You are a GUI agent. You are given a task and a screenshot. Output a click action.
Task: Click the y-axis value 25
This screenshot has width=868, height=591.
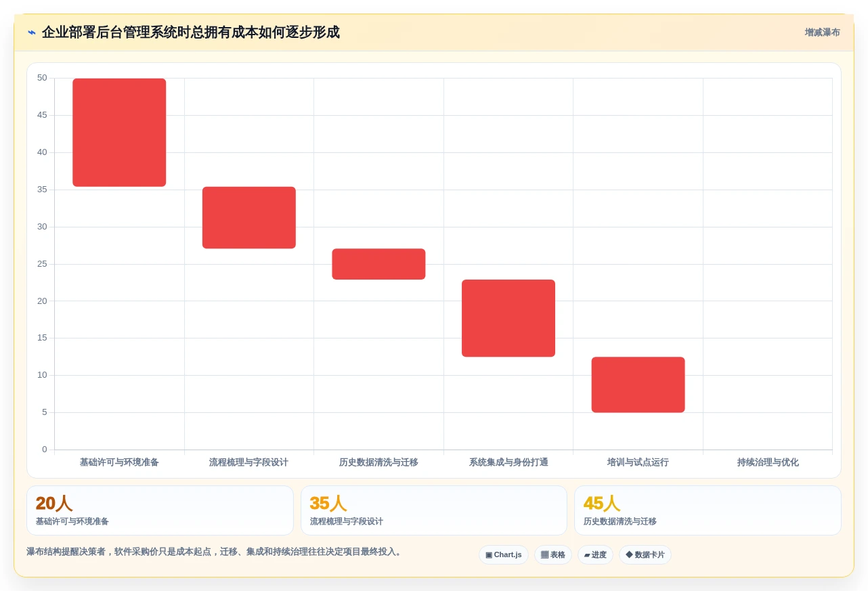(x=42, y=264)
